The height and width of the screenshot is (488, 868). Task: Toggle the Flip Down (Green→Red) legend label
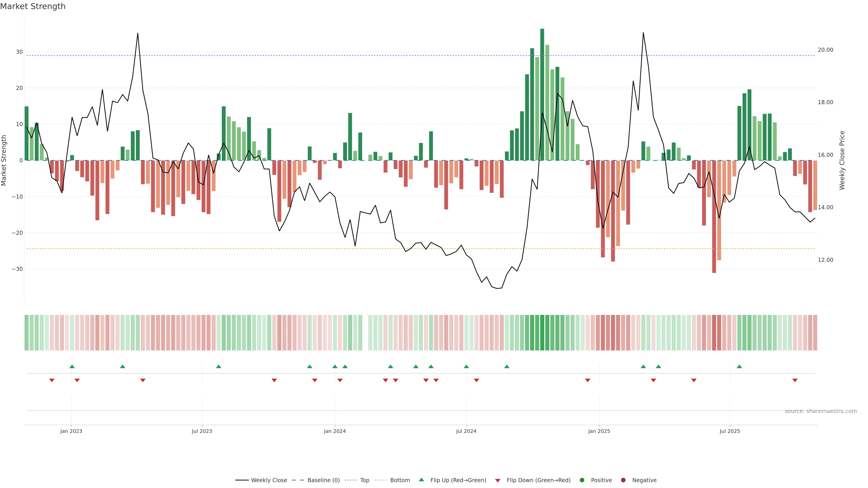pyautogui.click(x=538, y=480)
